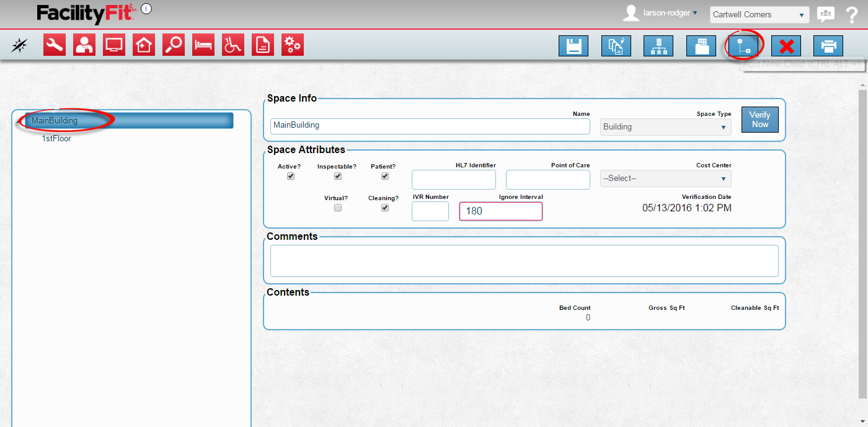Expand the Cost Center dropdown
868x427 pixels.
(666, 178)
